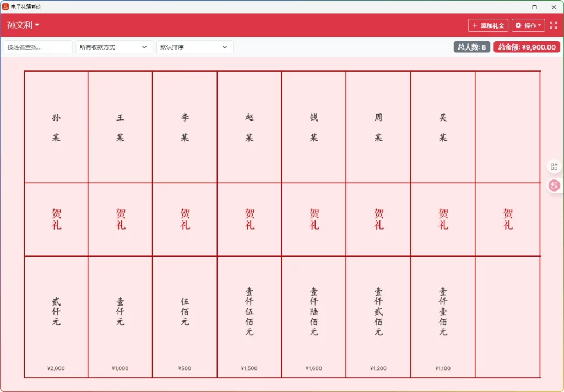The height and width of the screenshot is (392, 564).
Task: Enter fullscreen via the expand arrows icon
Action: [554, 25]
